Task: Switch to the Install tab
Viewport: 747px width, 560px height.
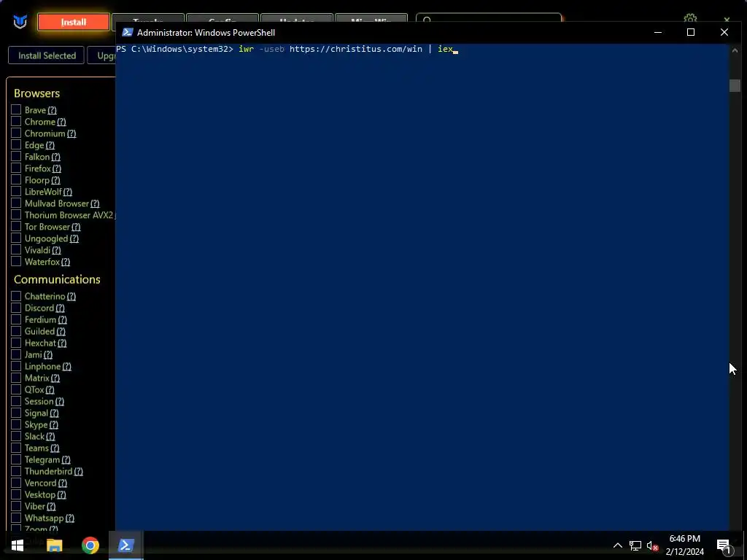Action: pyautogui.click(x=74, y=22)
